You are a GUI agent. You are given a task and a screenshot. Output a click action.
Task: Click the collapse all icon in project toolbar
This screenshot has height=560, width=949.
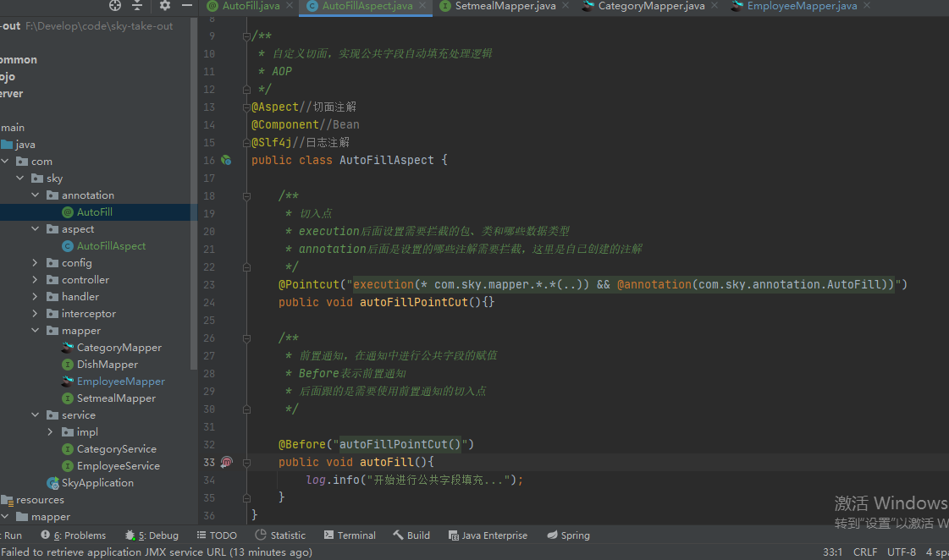[x=137, y=5]
